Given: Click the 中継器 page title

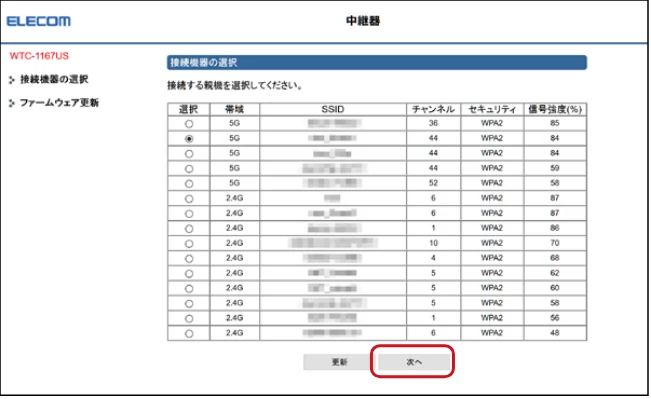Looking at the screenshot, I should coord(363,21).
